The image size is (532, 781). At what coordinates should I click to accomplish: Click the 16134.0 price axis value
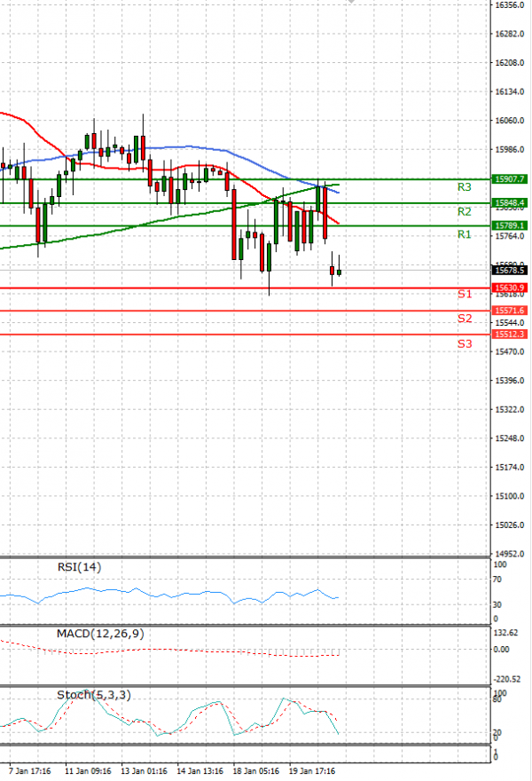(x=510, y=91)
